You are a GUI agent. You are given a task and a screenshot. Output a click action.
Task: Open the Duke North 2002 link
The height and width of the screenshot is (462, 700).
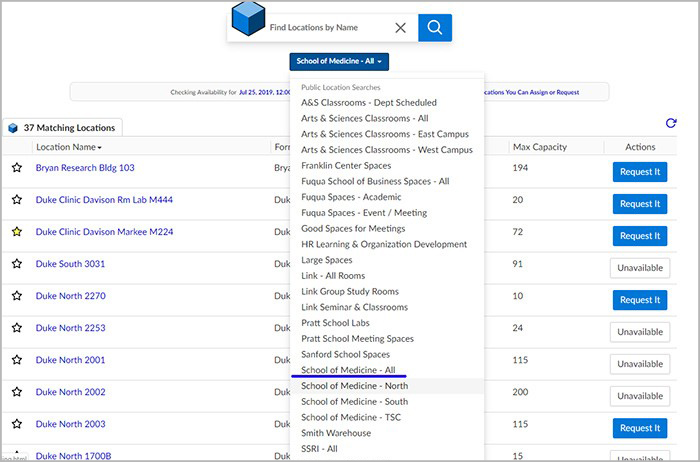click(x=71, y=392)
